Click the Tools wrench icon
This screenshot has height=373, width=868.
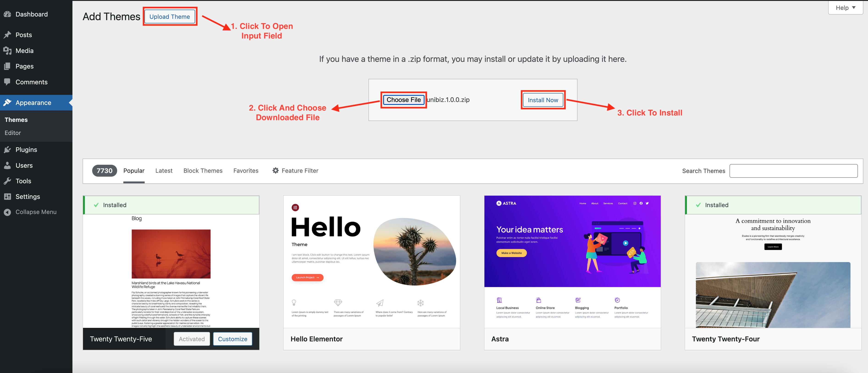click(7, 181)
